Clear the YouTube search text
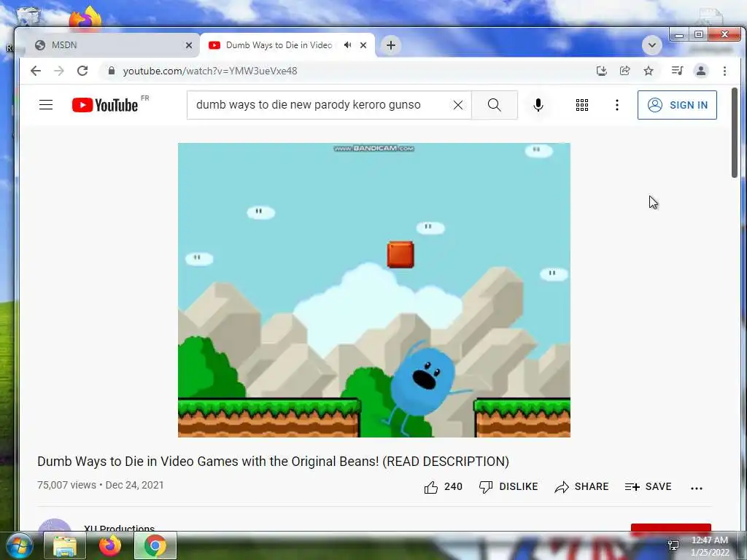Screen dimensions: 747x560 tap(458, 105)
